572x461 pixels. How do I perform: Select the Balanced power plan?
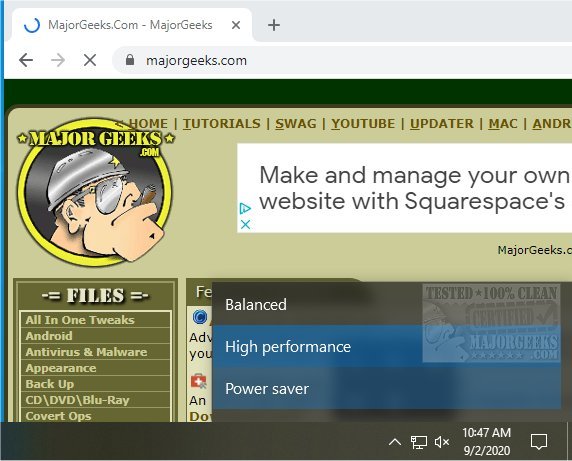coord(387,305)
